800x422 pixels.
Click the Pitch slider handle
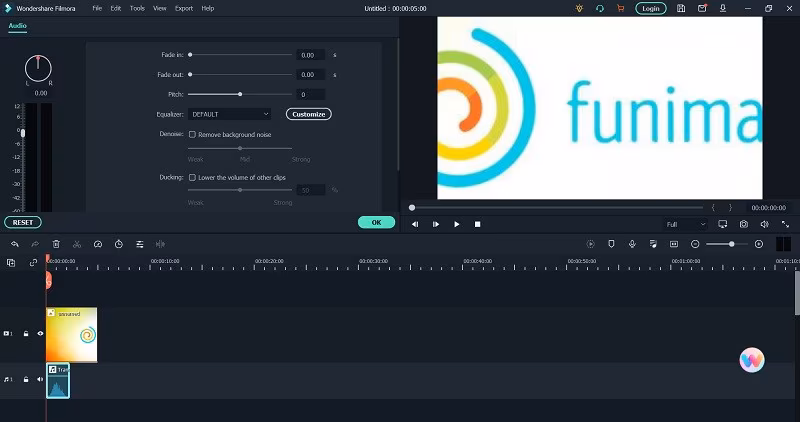pos(240,94)
